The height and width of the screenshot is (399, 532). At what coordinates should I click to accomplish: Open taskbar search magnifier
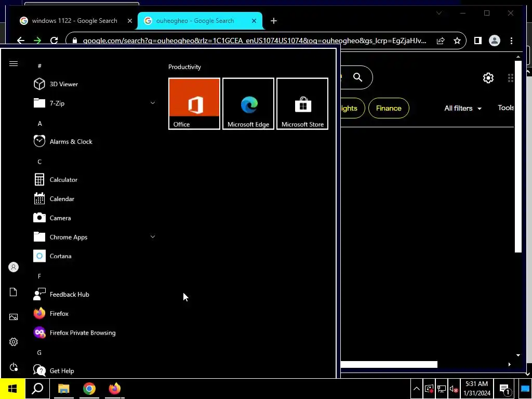coord(37,389)
